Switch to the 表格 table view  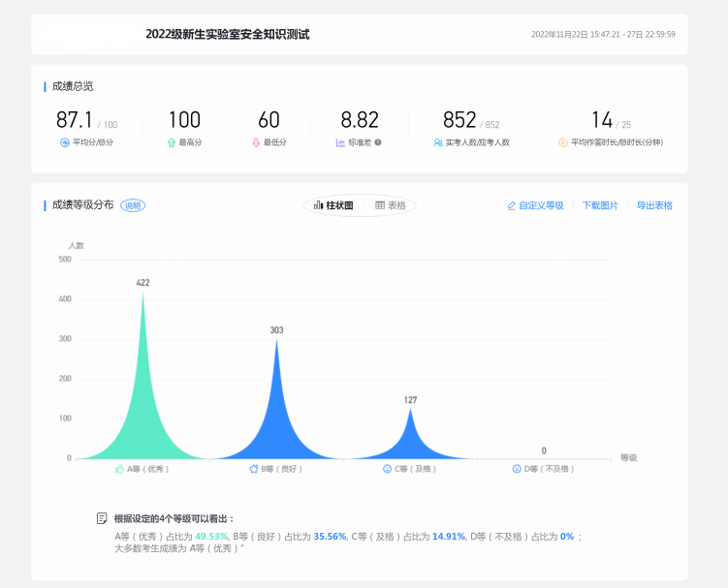[x=391, y=205]
